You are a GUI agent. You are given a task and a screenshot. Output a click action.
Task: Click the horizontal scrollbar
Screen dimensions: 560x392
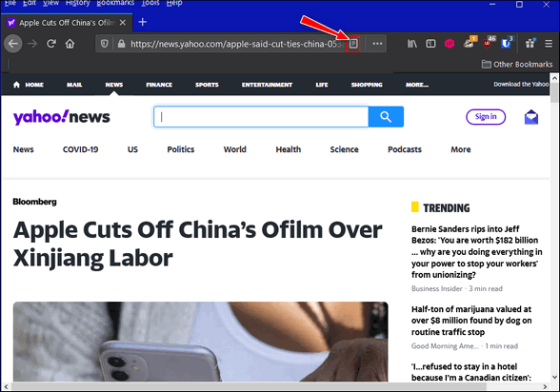[249, 386]
